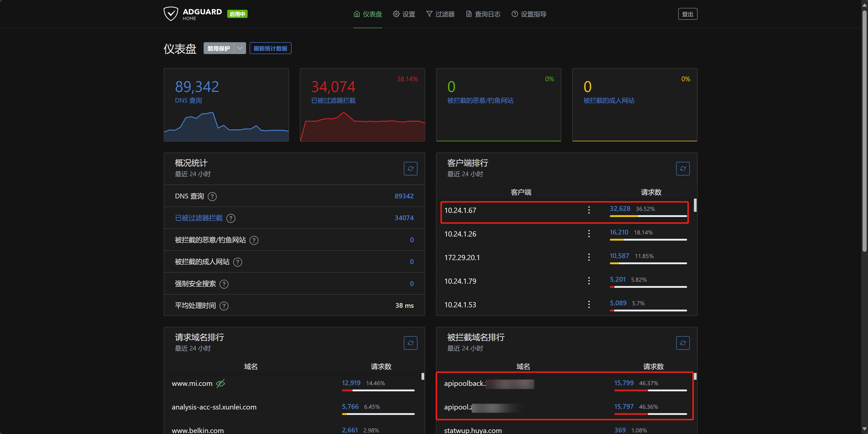Viewport: 868px width, 434px height.
Task: Click the 启用中 status badge
Action: coord(237,14)
